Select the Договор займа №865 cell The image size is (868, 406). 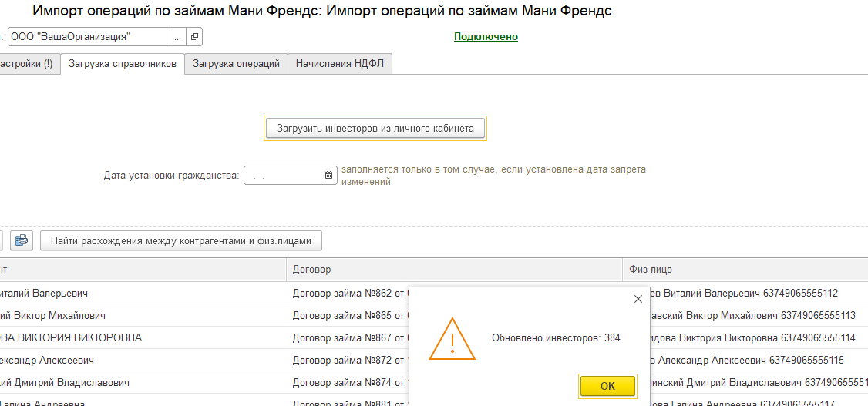coord(348,315)
